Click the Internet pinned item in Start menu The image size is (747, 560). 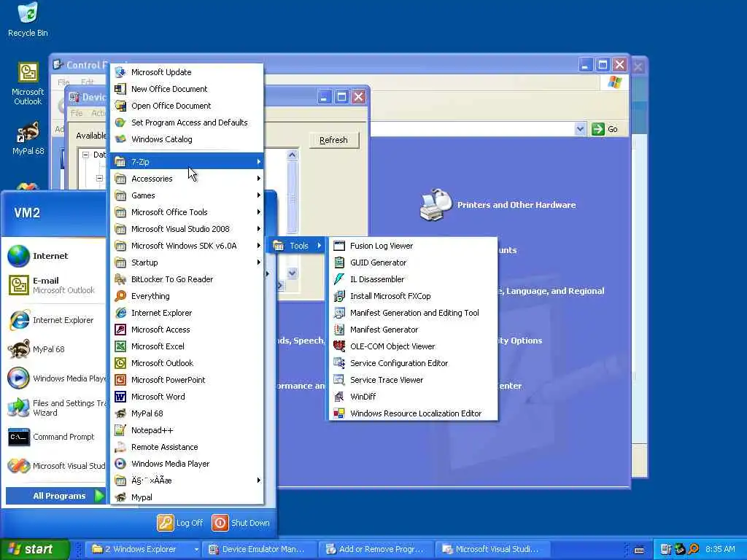[54, 256]
